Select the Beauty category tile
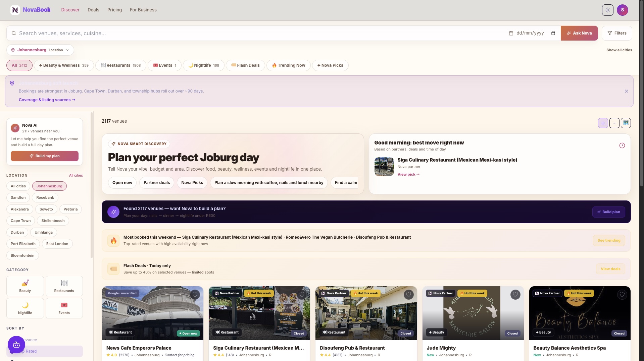Viewport: 644px width, 361px height. pos(25,286)
